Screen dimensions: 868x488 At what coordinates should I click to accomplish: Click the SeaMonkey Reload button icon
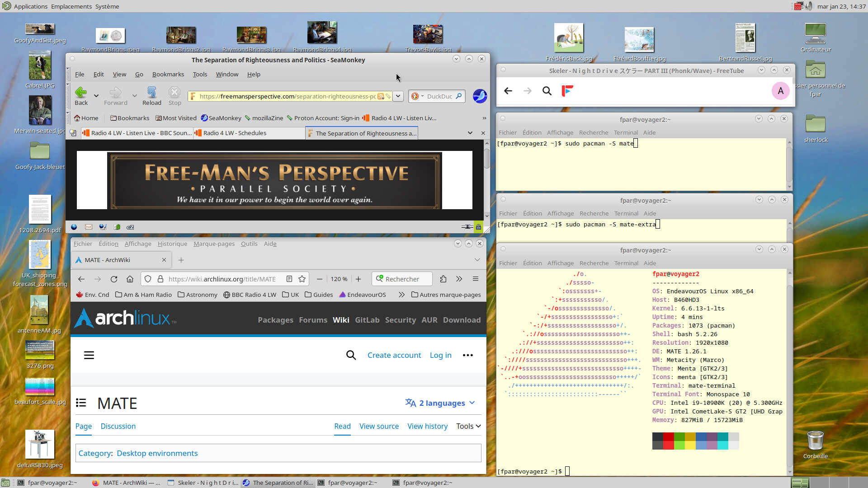(151, 93)
